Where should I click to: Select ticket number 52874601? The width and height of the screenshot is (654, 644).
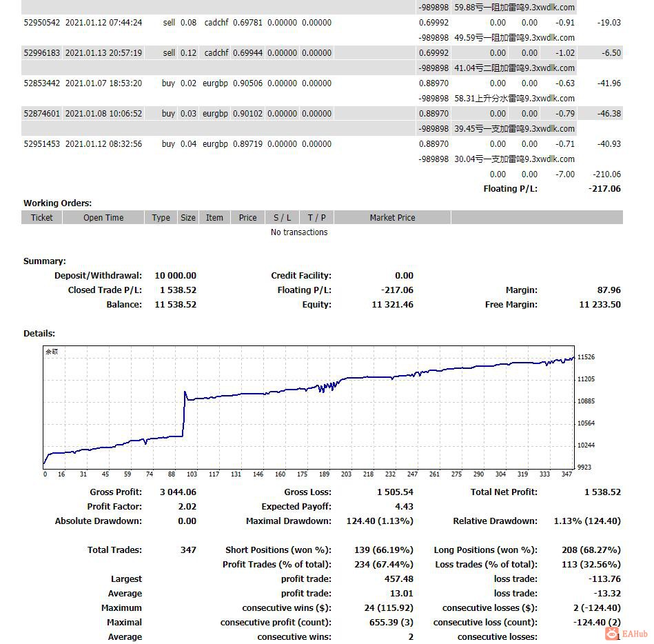(42, 114)
